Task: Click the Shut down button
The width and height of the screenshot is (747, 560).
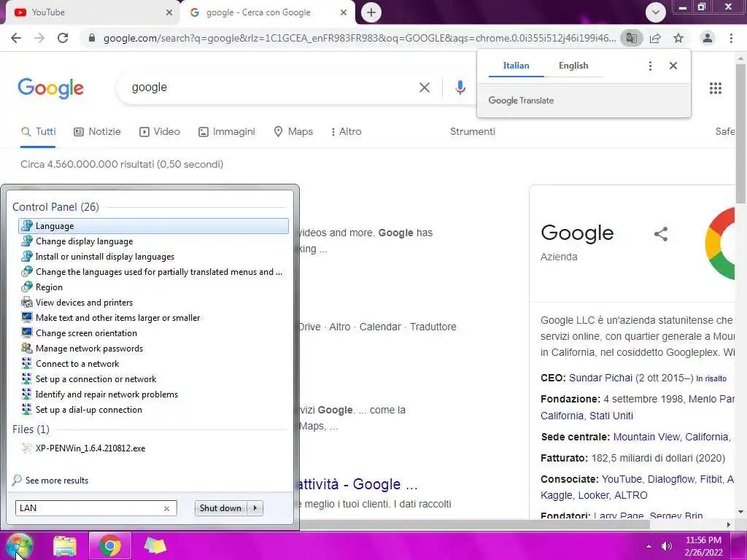Action: pyautogui.click(x=220, y=508)
